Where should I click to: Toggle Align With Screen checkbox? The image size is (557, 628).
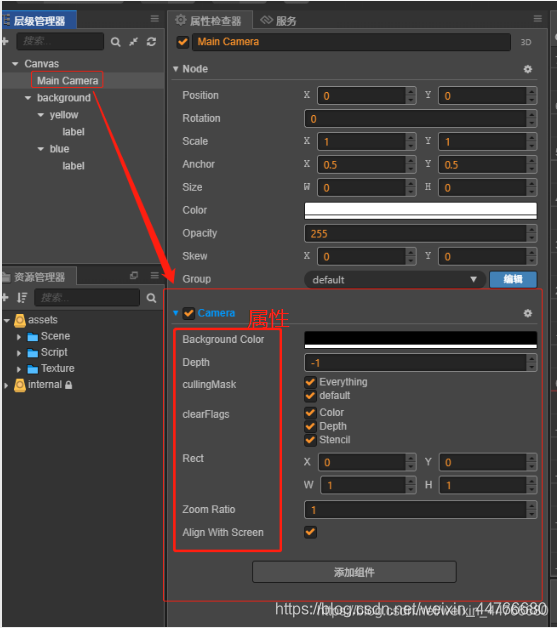tap(310, 532)
